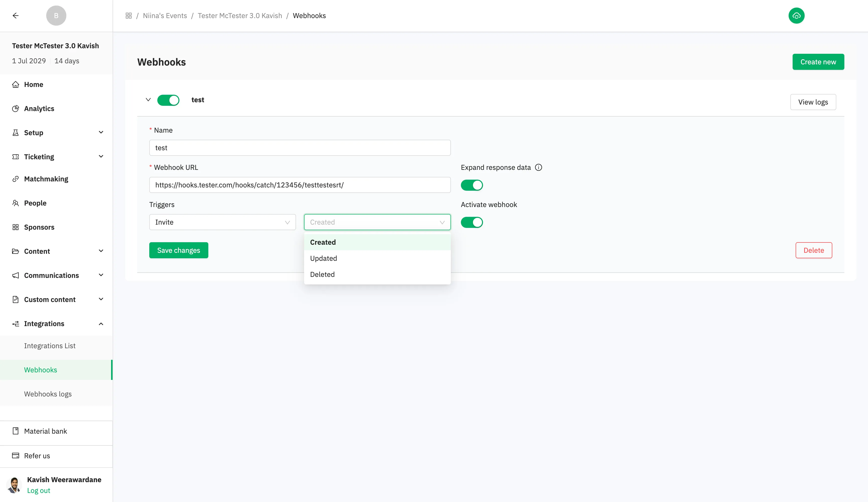Click the Analytics pie chart icon
The width and height of the screenshot is (868, 502).
16,109
